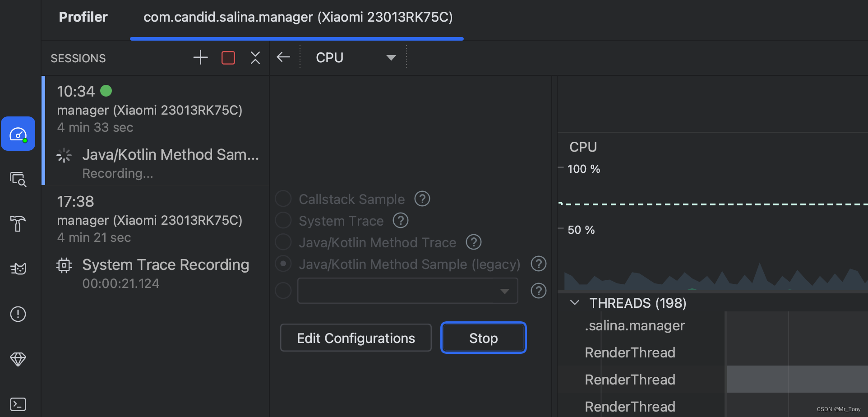This screenshot has height=417, width=868.
Task: Open the Build hammer tool window
Action: pos(18,223)
